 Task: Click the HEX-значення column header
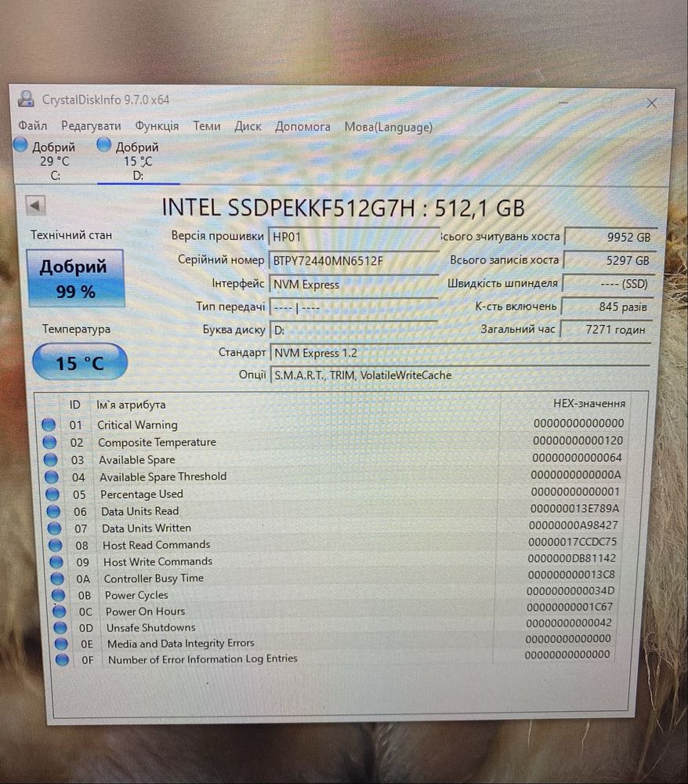coord(589,403)
